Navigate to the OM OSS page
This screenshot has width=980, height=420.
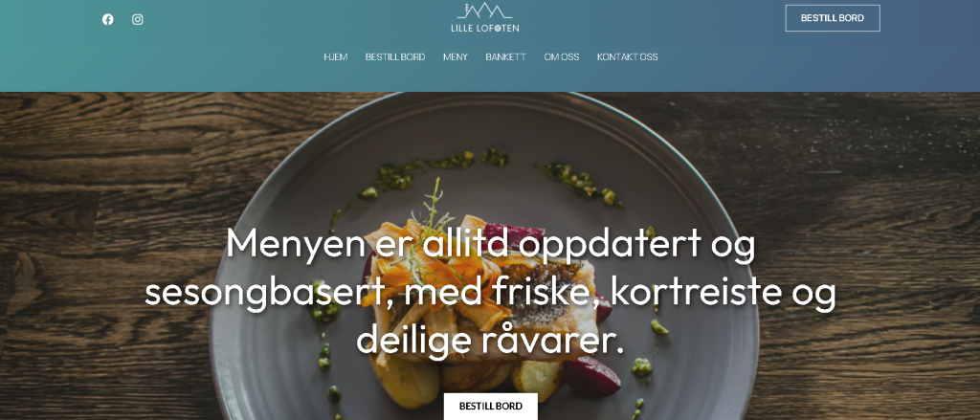pyautogui.click(x=561, y=56)
